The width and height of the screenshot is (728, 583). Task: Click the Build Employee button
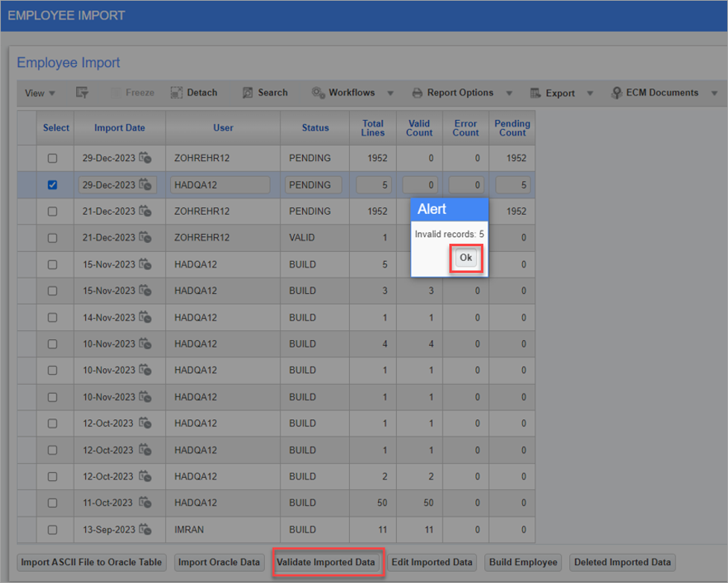click(x=524, y=562)
